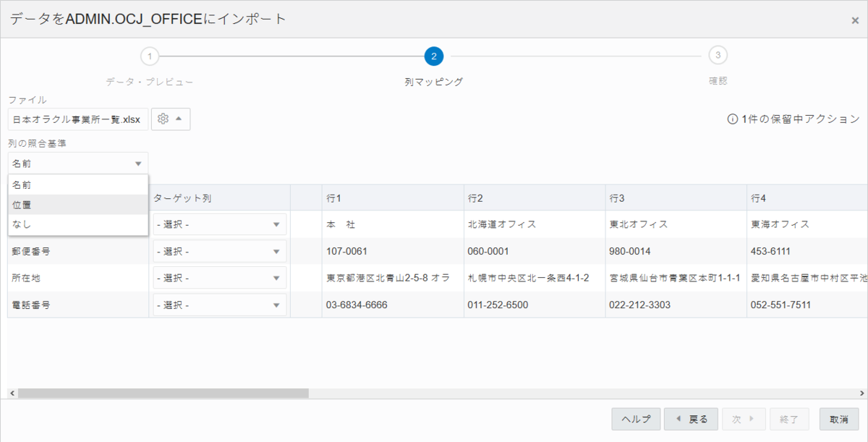
Task: Click 1件の保留中アクション text
Action: coord(801,119)
